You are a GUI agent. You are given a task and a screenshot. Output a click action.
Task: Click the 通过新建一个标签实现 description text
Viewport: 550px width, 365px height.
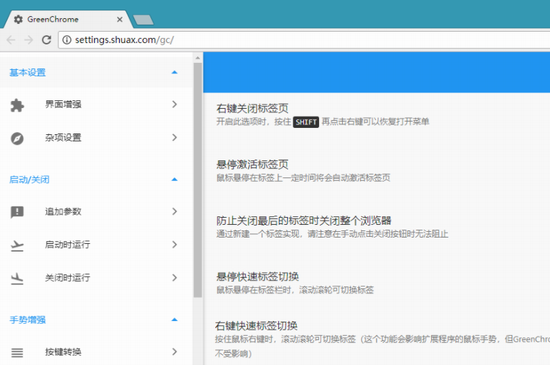click(x=332, y=234)
